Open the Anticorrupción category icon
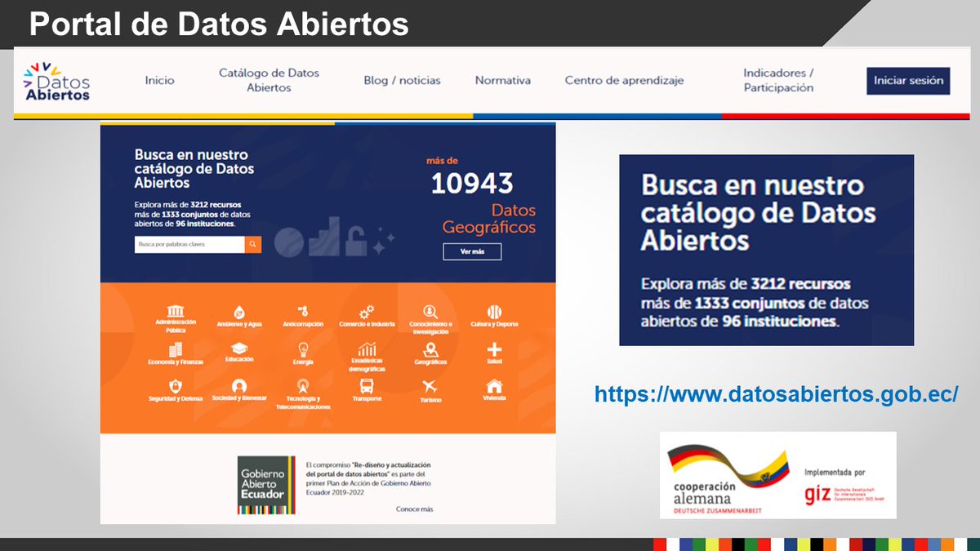This screenshot has height=551, width=980. tap(303, 311)
